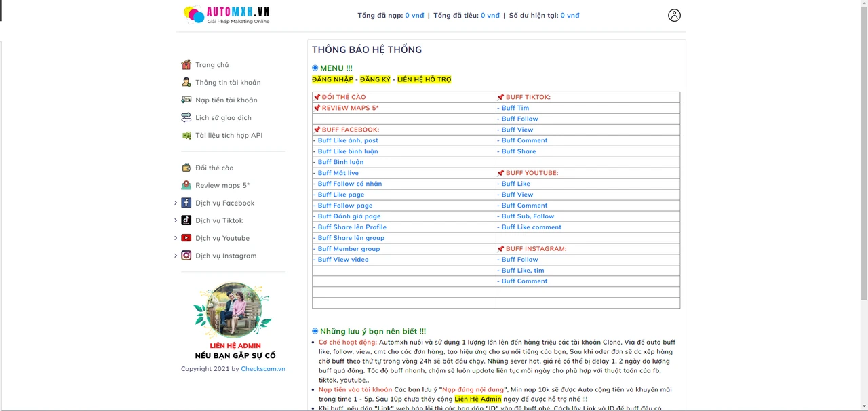
Task: Open Đổi thẻ cào in the sidebar
Action: click(x=214, y=168)
